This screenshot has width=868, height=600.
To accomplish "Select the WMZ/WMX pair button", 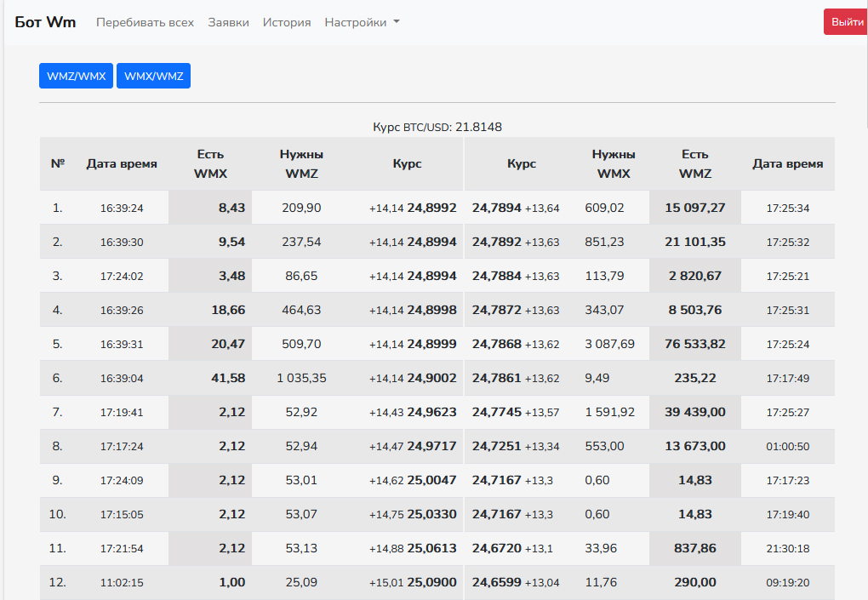I will (76, 76).
